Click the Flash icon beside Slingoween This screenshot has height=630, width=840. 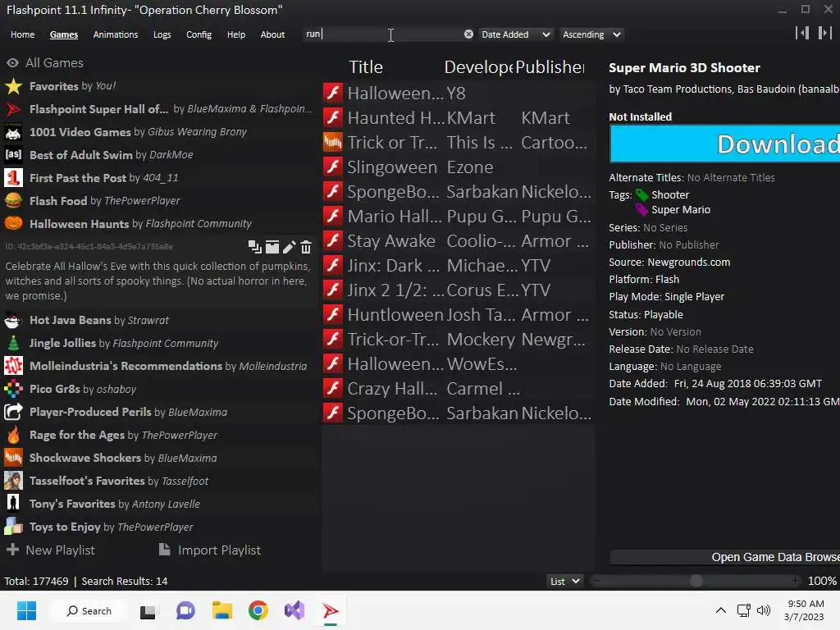click(x=333, y=167)
